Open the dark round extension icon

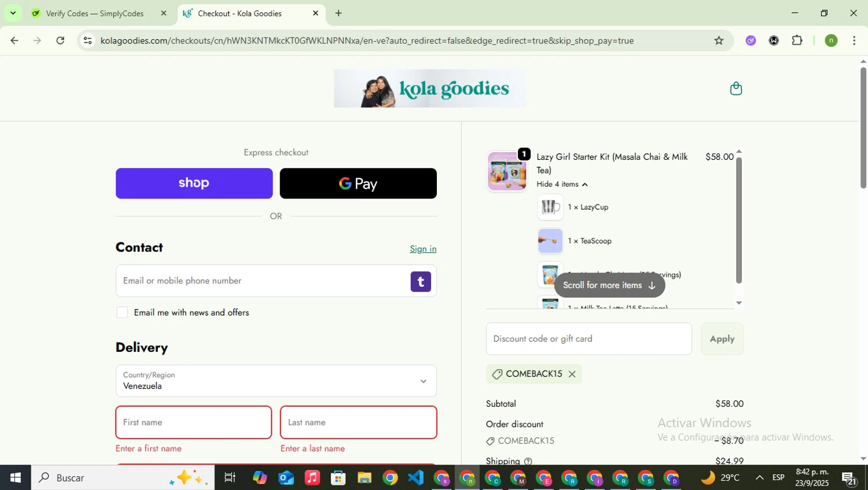774,40
